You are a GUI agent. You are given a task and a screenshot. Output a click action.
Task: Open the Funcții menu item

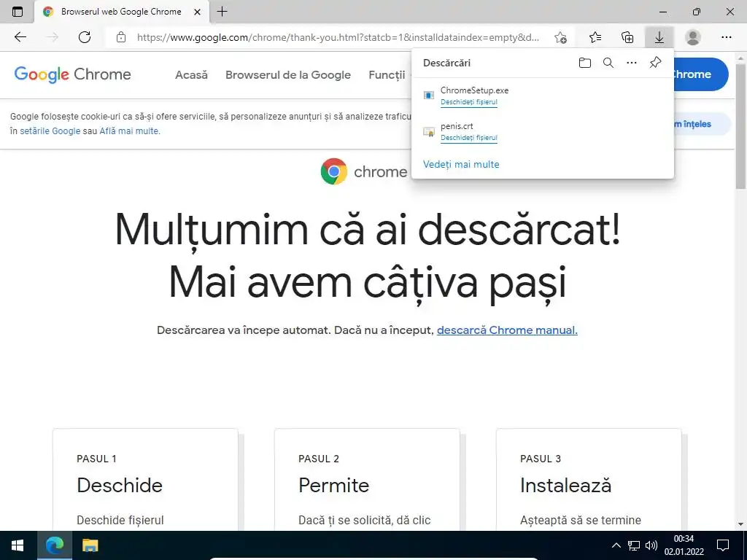pyautogui.click(x=387, y=75)
